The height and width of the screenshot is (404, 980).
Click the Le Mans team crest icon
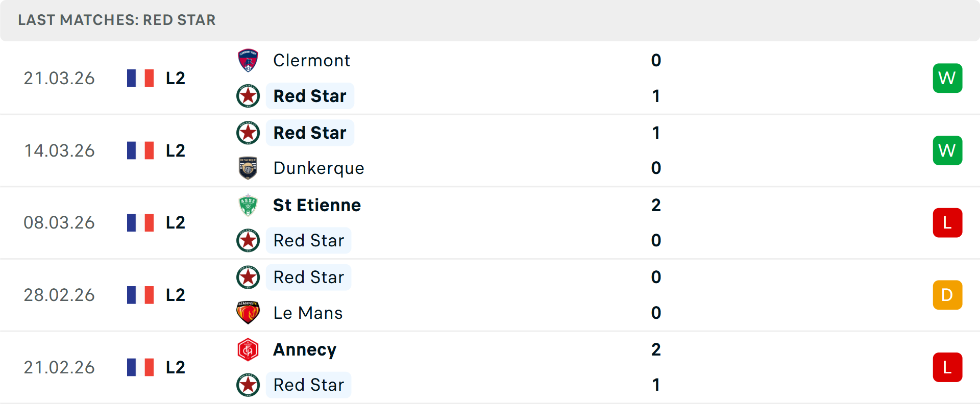point(248,313)
